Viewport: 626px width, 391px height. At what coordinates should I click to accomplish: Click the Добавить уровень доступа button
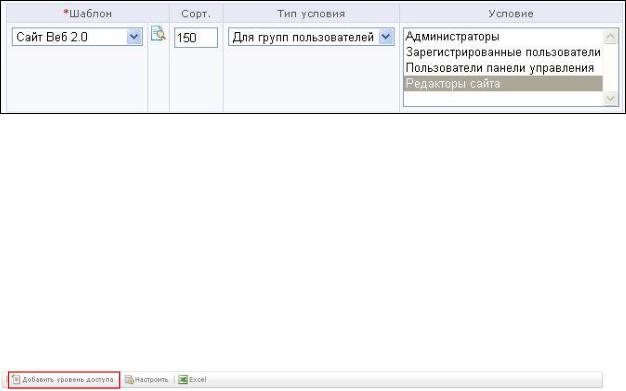64,379
